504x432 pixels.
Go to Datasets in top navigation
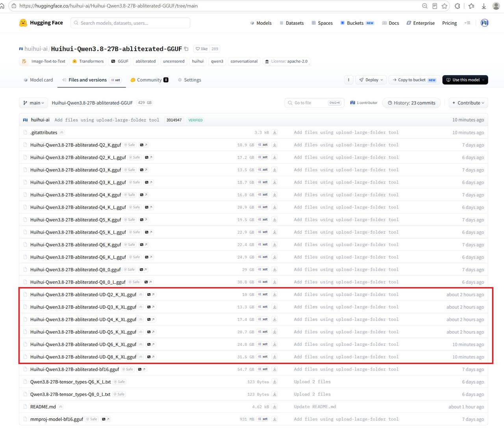point(291,23)
